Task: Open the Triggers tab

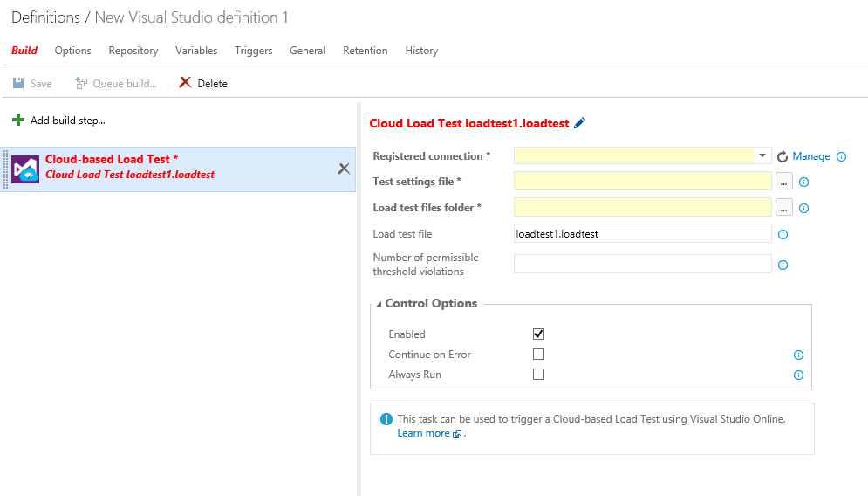Action: [254, 51]
